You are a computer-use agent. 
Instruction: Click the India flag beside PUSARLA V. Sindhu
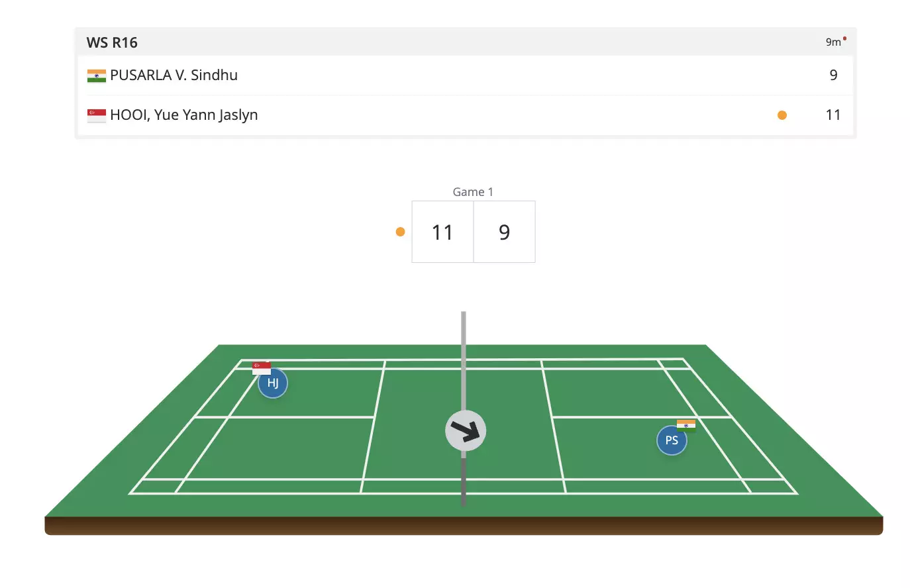click(97, 75)
